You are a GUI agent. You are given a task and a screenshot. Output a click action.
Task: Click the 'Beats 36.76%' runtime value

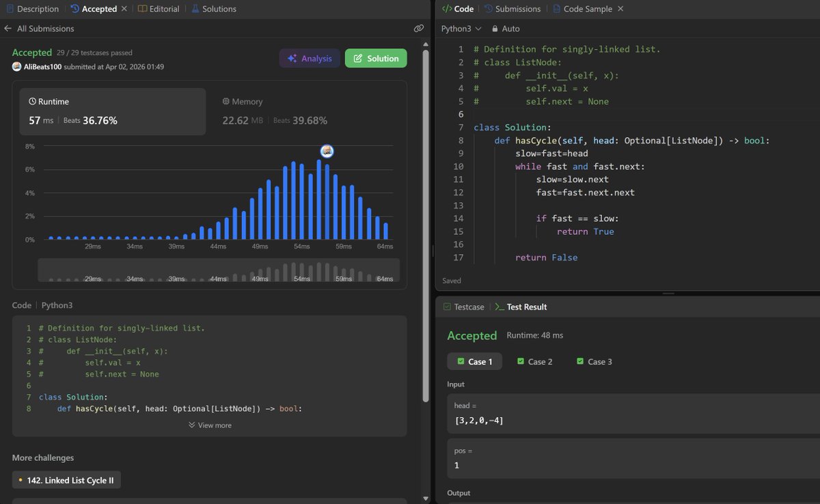(x=90, y=120)
